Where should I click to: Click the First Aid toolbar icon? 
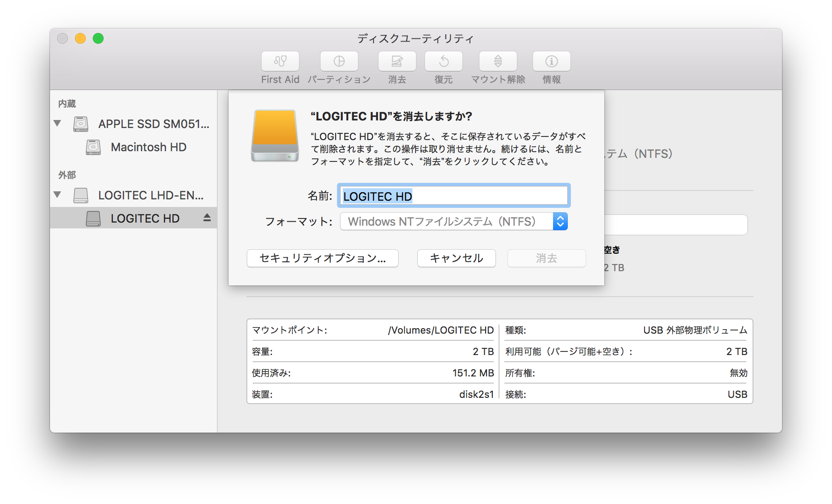click(x=280, y=61)
